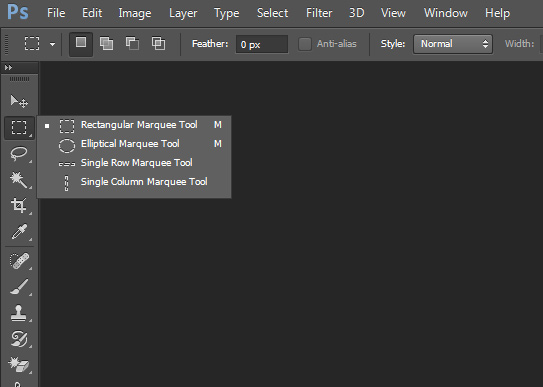Open the tool preset picker arrow
The width and height of the screenshot is (543, 387).
(52, 44)
